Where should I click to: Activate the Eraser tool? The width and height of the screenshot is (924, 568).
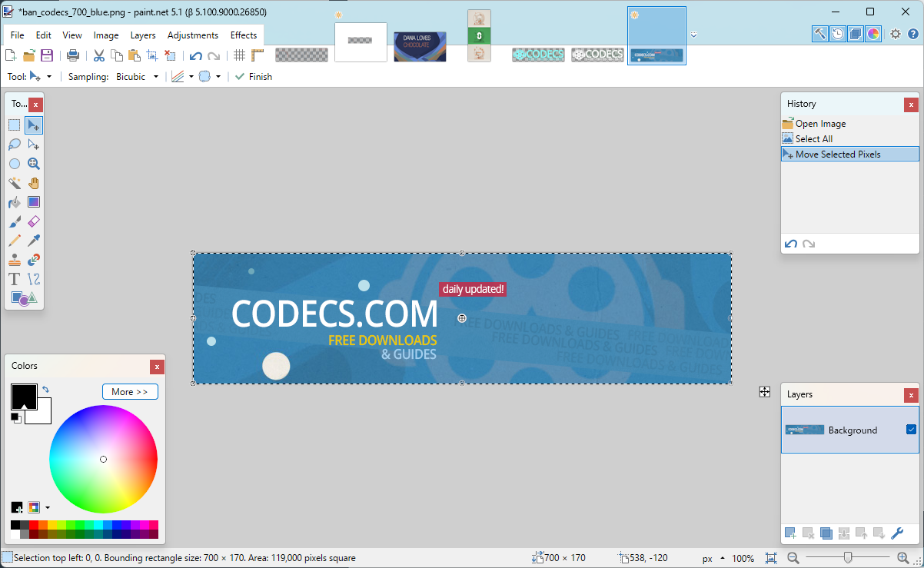click(x=34, y=221)
